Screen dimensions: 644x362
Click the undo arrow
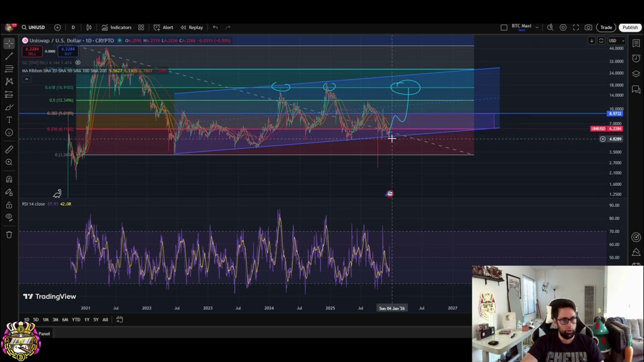215,27
